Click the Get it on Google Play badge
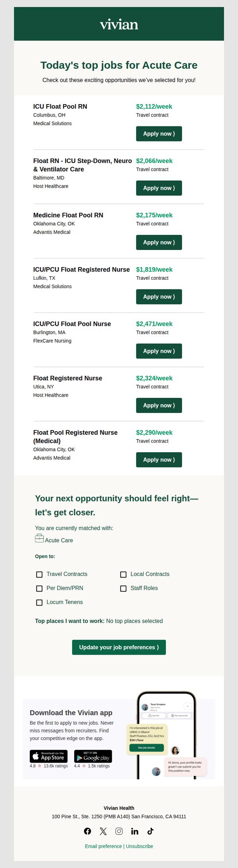The width and height of the screenshot is (238, 868). [x=93, y=756]
